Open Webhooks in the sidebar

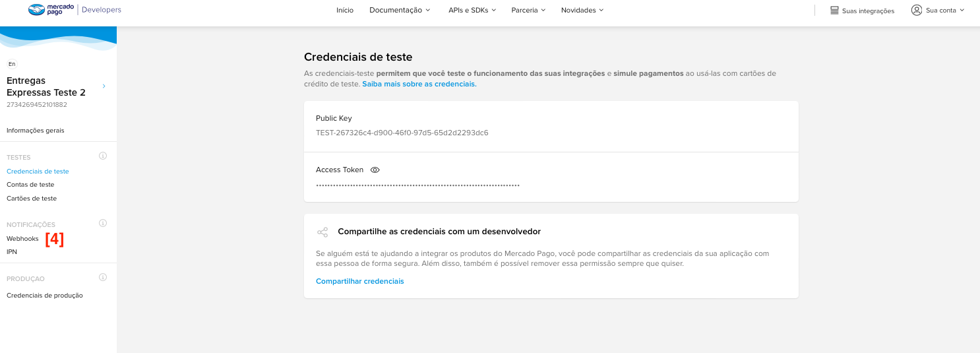click(22, 239)
